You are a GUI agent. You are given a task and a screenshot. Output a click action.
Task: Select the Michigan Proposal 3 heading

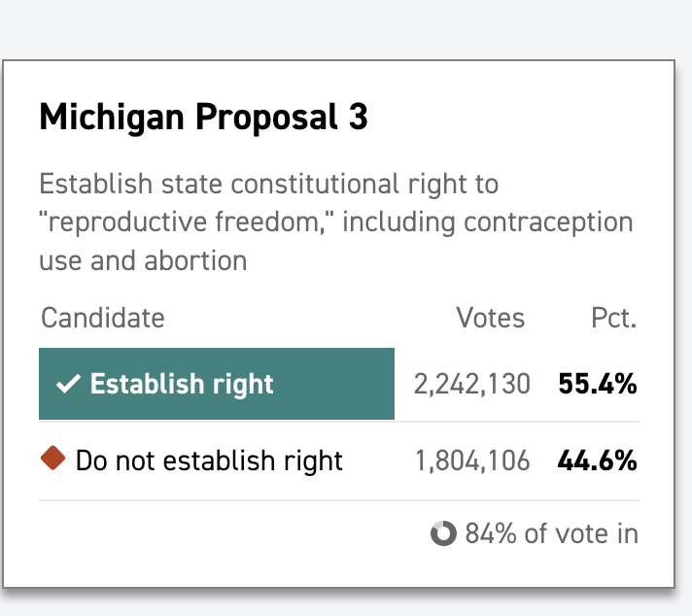[x=203, y=118]
